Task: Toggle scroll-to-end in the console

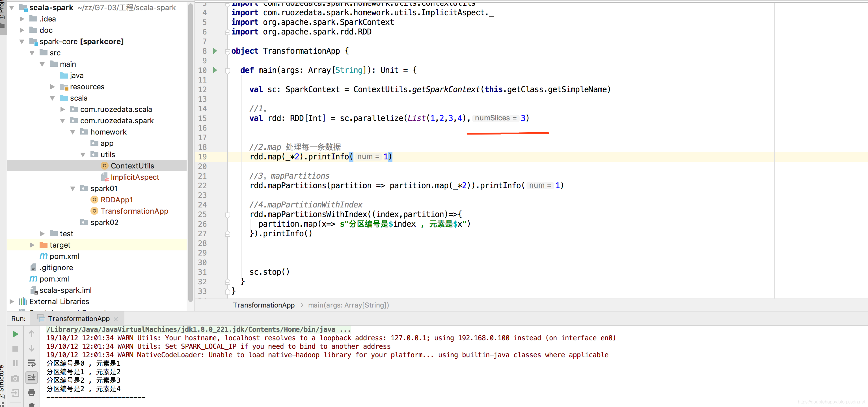Action: point(32,378)
